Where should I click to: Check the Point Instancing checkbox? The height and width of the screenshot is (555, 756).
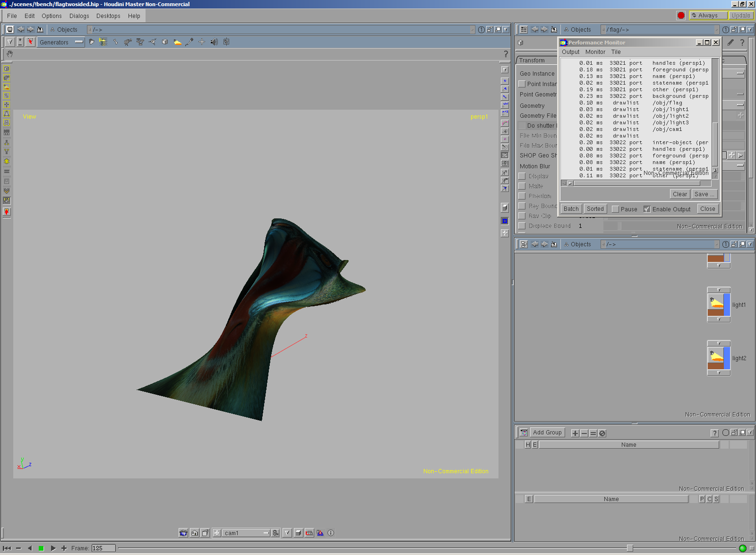522,84
